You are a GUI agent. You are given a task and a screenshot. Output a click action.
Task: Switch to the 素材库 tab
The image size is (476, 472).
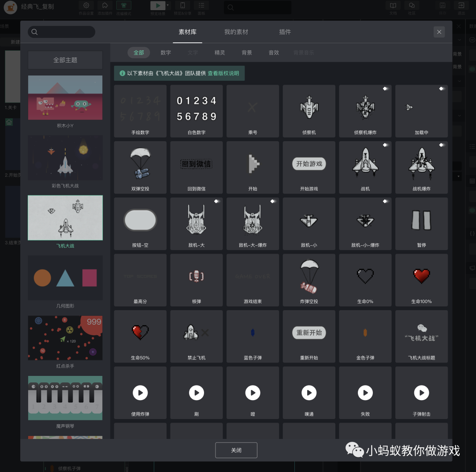(187, 32)
